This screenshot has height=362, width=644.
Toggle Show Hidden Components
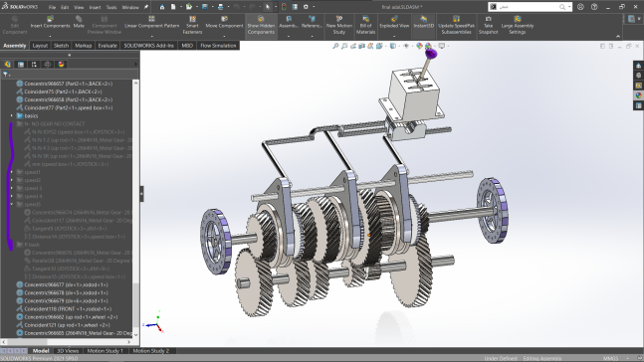click(x=261, y=25)
